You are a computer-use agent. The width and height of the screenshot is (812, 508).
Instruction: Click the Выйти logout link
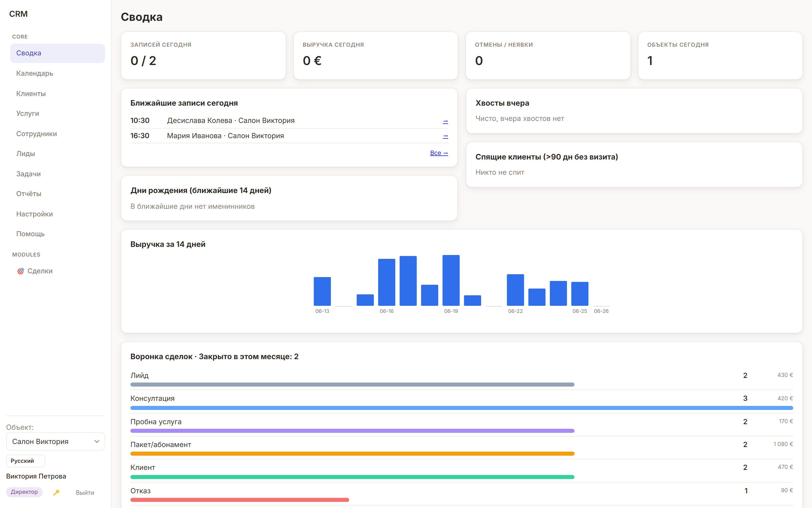coord(85,493)
